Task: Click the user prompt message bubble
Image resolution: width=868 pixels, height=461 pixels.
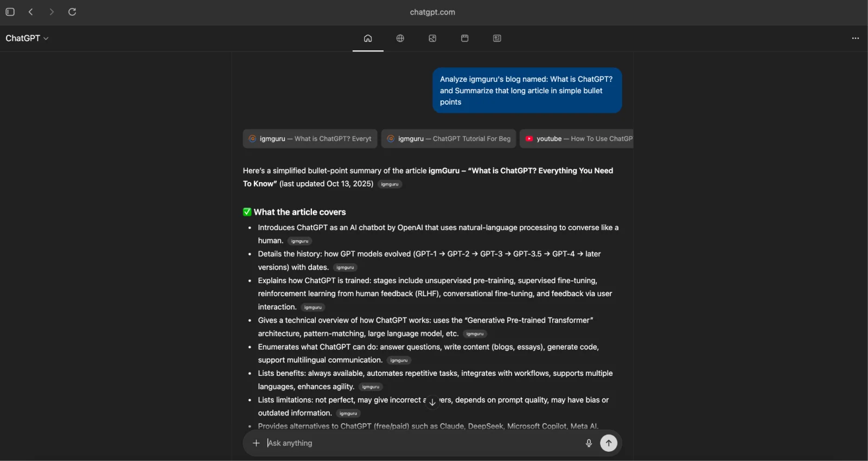Action: pyautogui.click(x=527, y=91)
